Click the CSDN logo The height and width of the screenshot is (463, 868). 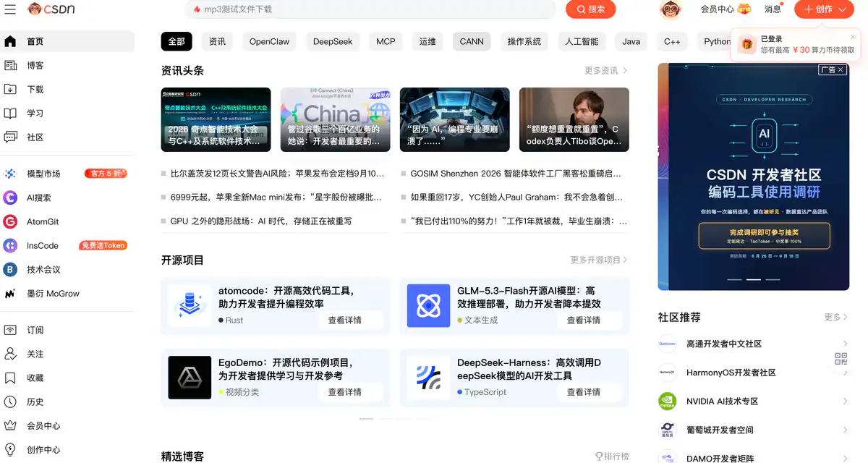click(x=51, y=9)
